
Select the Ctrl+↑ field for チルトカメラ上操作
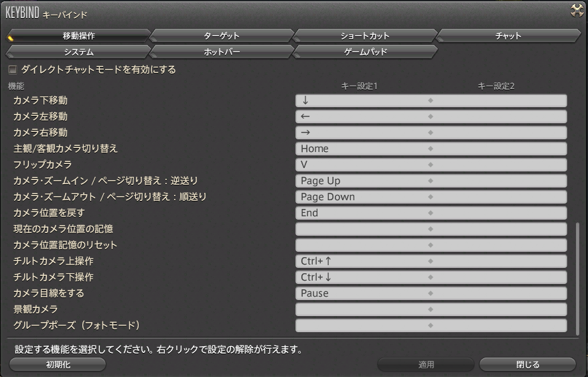(x=363, y=261)
